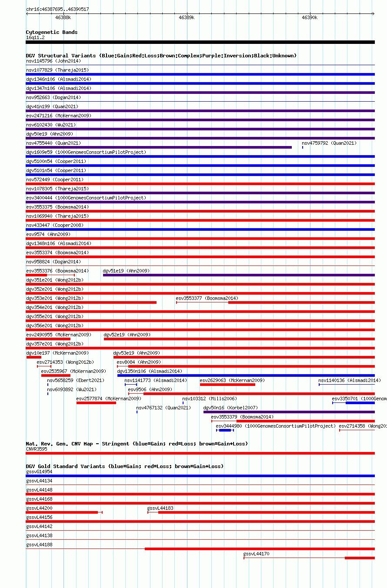
Task: Click the DGV Structural Variants track title
Action: coord(161,56)
